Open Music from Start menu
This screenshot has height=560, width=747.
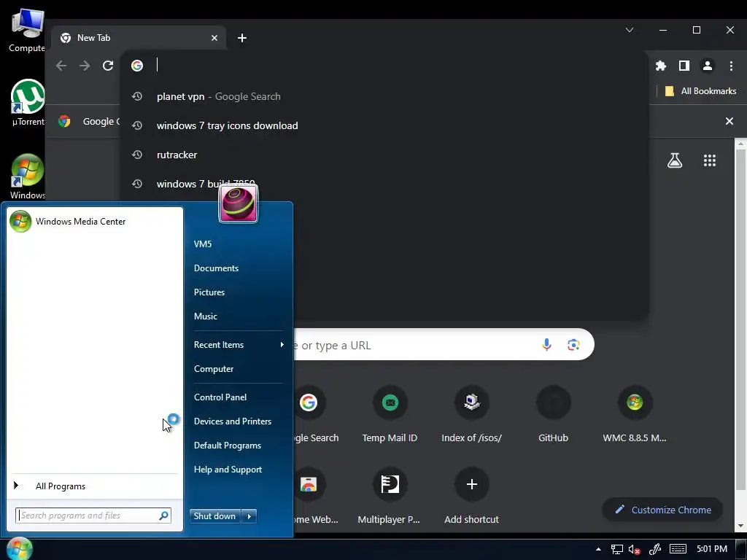coord(205,316)
